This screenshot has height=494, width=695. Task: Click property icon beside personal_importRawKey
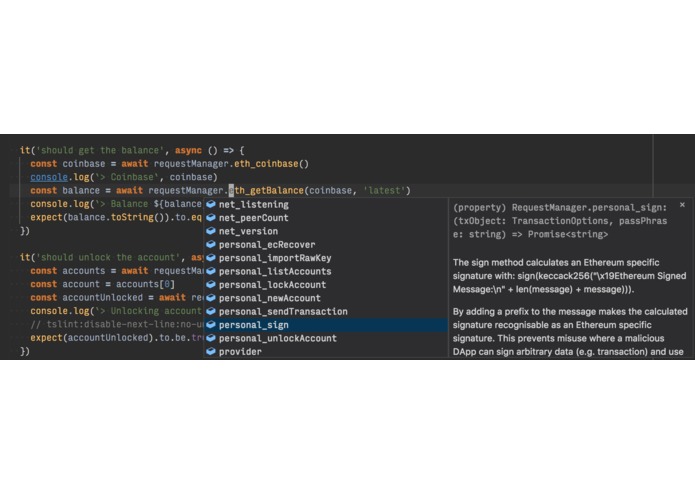click(x=211, y=257)
